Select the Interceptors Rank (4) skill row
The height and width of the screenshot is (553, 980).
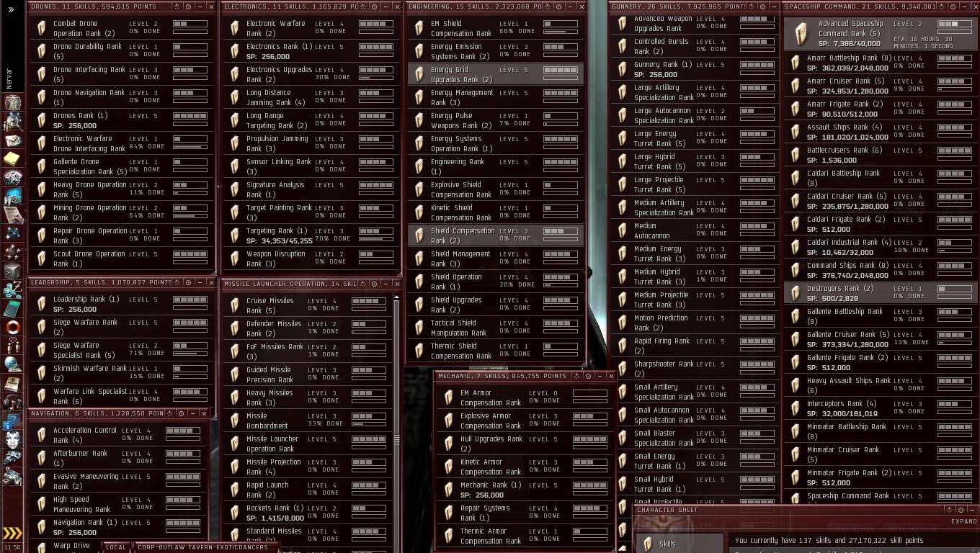coord(880,408)
